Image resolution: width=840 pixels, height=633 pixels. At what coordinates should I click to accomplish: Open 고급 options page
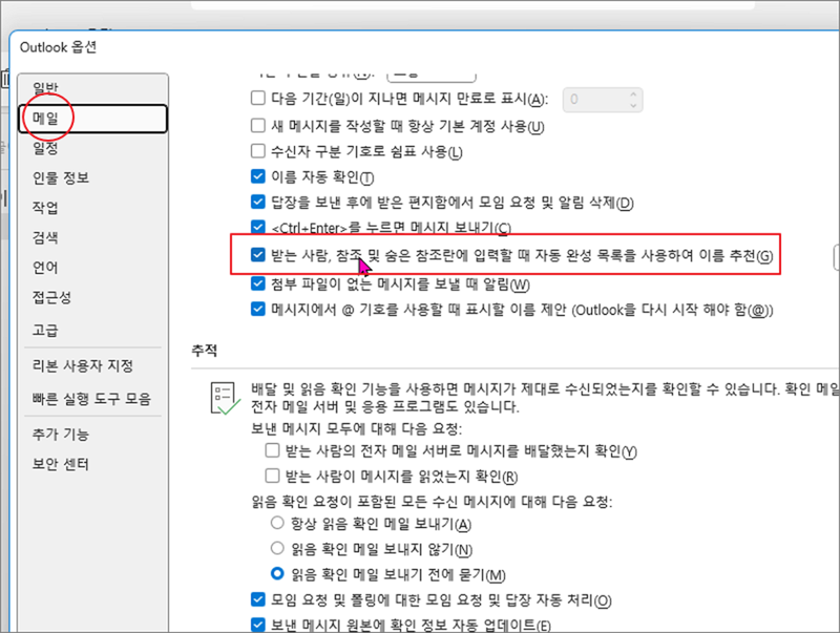click(46, 330)
